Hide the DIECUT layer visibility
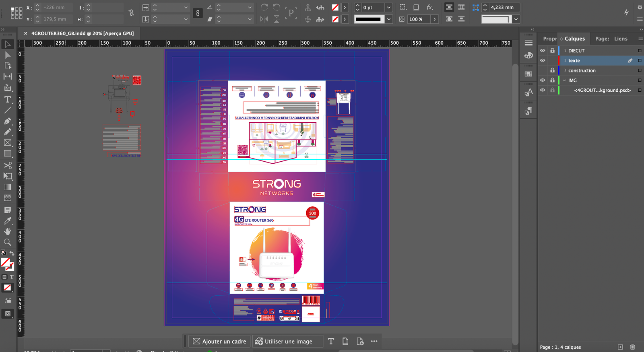 click(x=543, y=51)
